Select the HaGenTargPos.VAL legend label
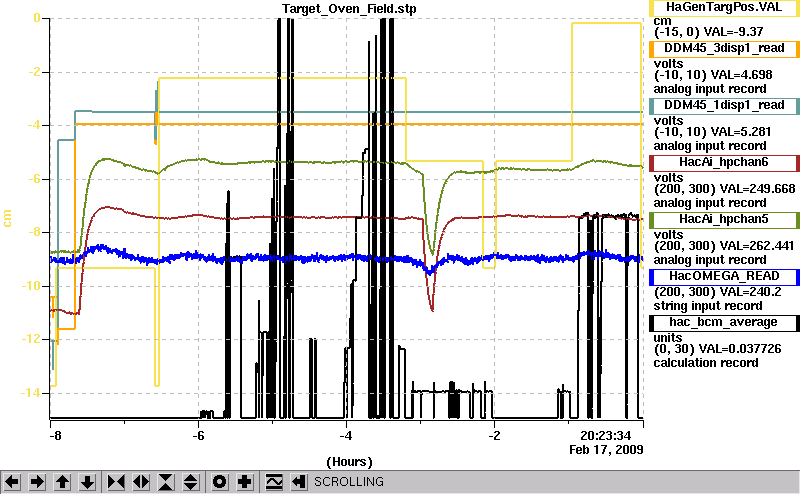This screenshot has width=800, height=494. (724, 8)
